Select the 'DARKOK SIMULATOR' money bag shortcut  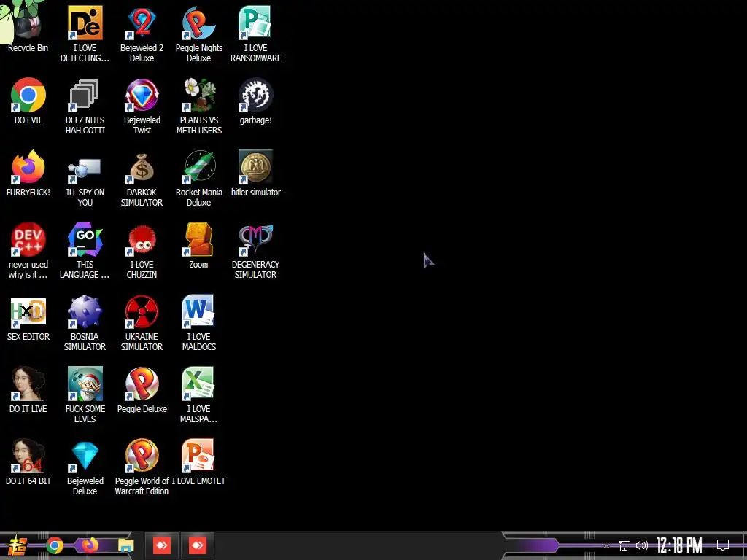click(142, 167)
